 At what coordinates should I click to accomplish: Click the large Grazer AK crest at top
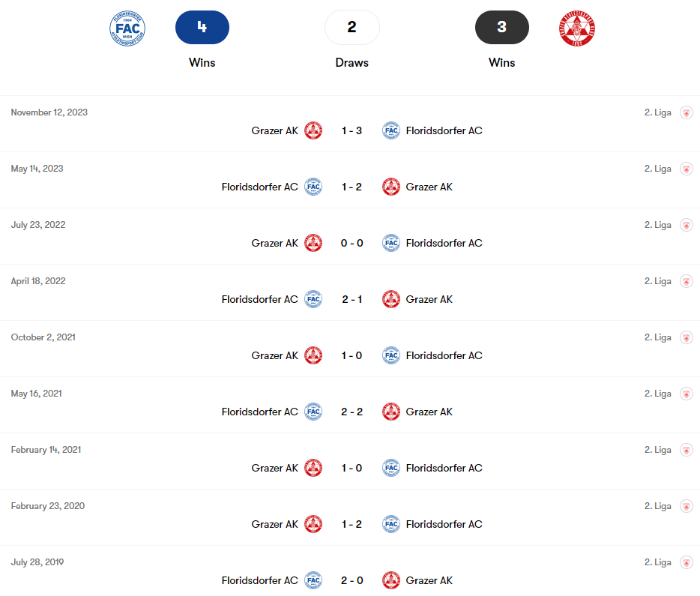[577, 28]
